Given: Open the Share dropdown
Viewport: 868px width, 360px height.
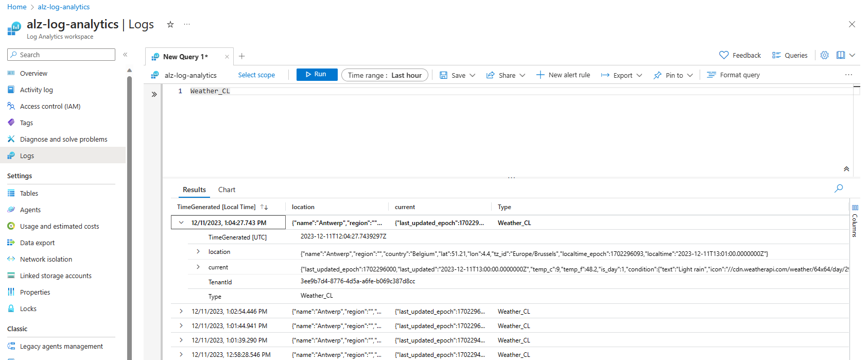Looking at the screenshot, I should (506, 75).
